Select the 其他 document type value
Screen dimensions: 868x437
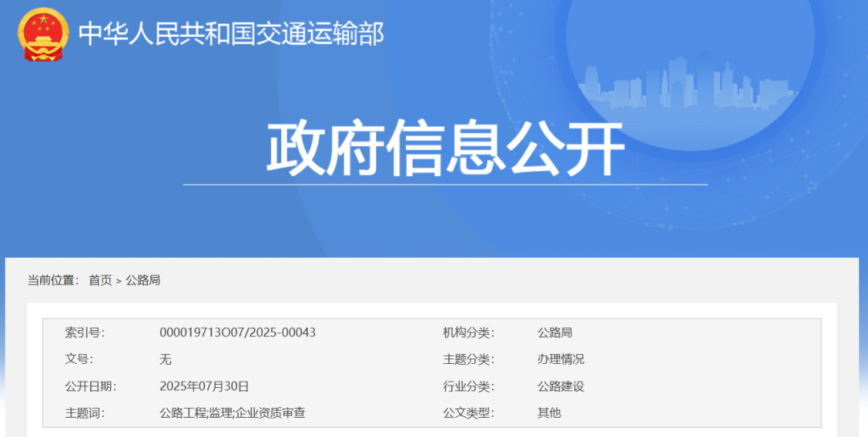[x=549, y=413]
